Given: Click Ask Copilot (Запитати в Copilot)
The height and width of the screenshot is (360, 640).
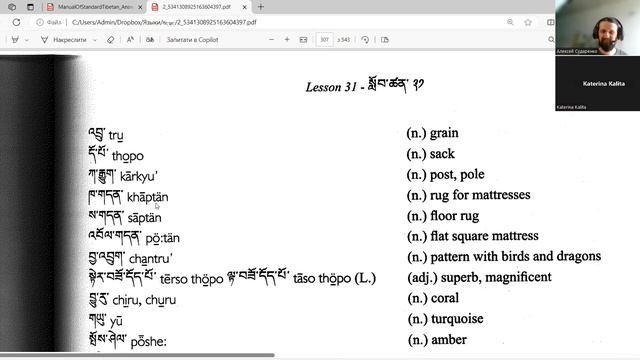Looking at the screenshot, I should (192, 40).
